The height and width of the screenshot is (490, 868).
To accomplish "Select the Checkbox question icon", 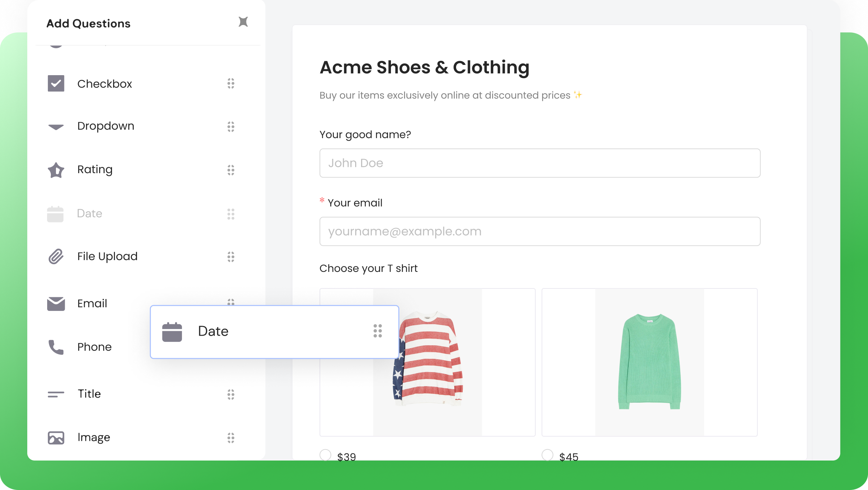I will (56, 83).
